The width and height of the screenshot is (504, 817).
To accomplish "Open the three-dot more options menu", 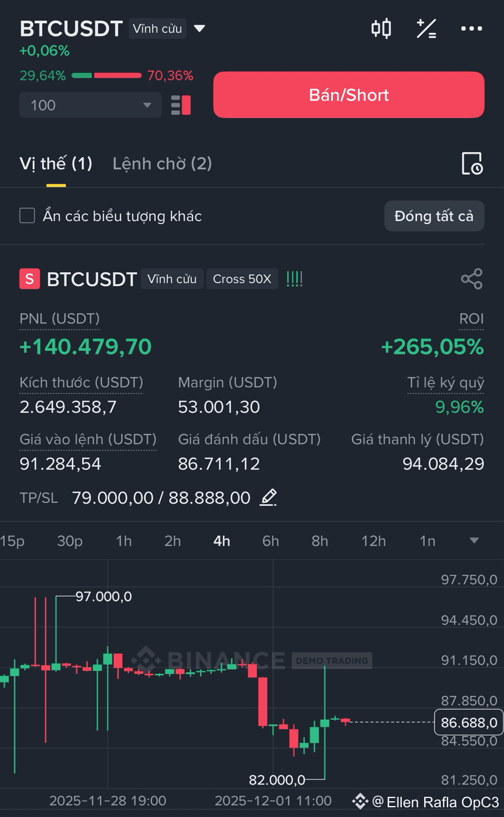I will (x=472, y=29).
